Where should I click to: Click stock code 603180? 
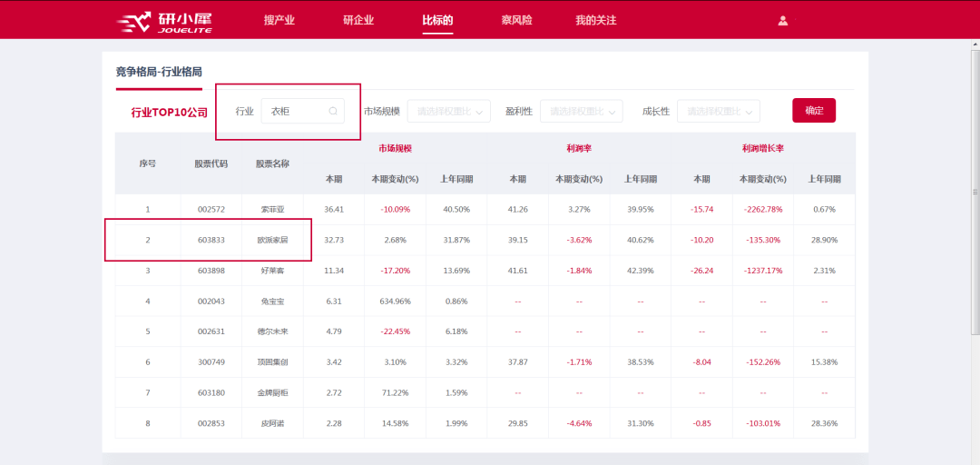pyautogui.click(x=211, y=393)
